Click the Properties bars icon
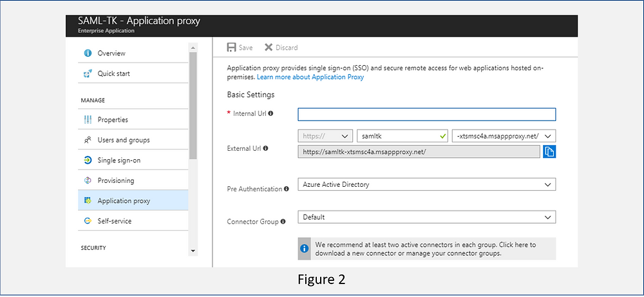This screenshot has height=297, width=644. [87, 120]
